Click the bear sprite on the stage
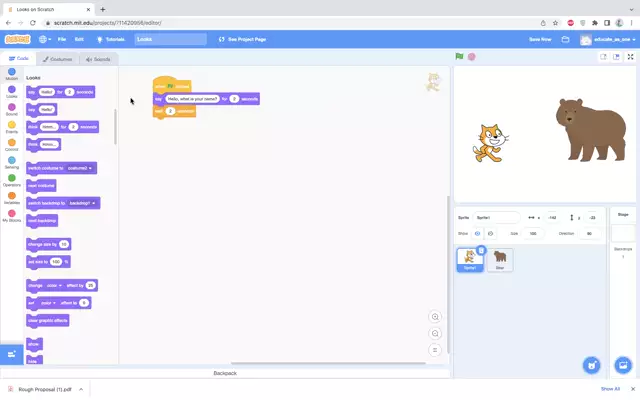The image size is (640, 400). 591,130
